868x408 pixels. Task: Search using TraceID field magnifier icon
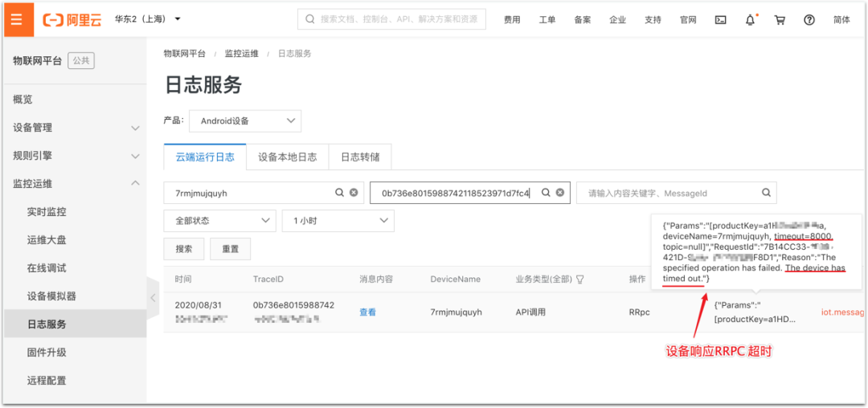[546, 193]
